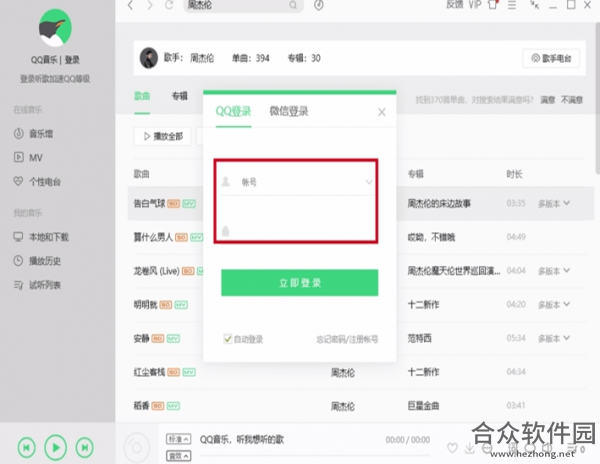The width and height of the screenshot is (600, 464).
Task: Open the 标准 quality dropdown
Action: [178, 439]
